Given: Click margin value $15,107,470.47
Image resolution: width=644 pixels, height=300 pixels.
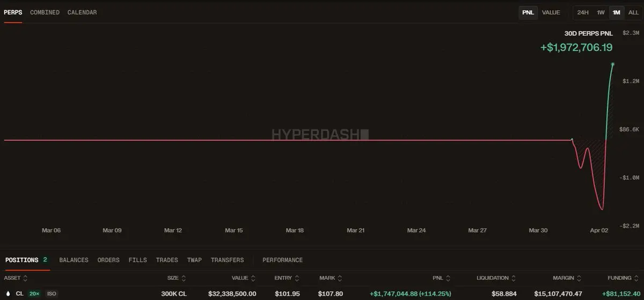Looking at the screenshot, I should click(x=558, y=294).
